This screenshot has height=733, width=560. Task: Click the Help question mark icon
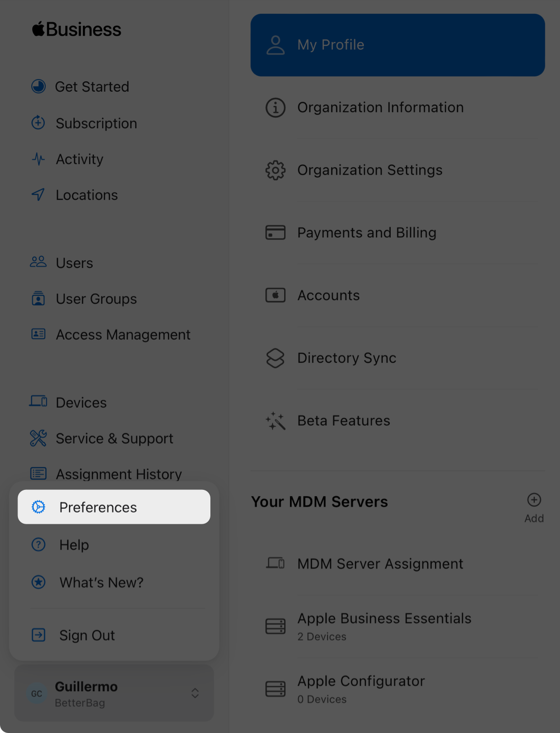pyautogui.click(x=38, y=545)
